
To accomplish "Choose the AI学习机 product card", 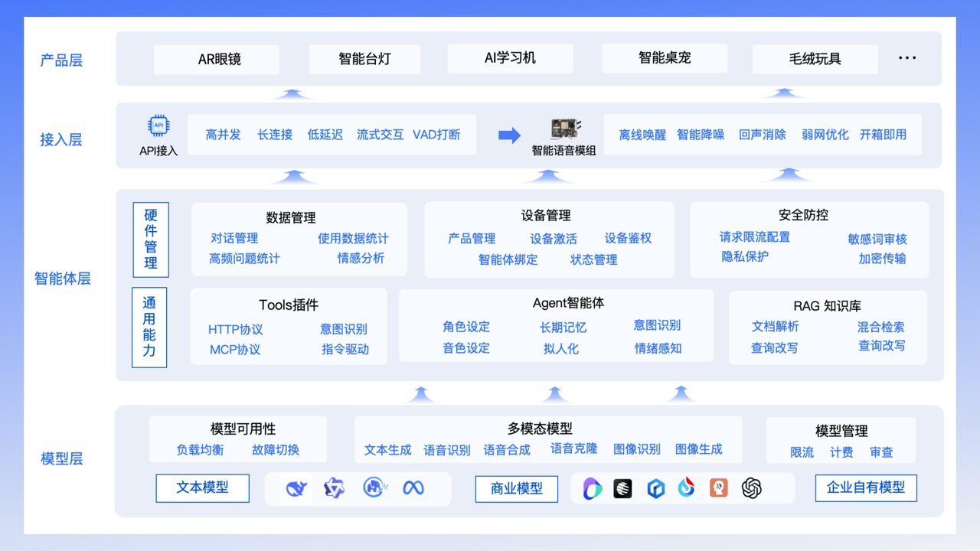I will [x=511, y=58].
